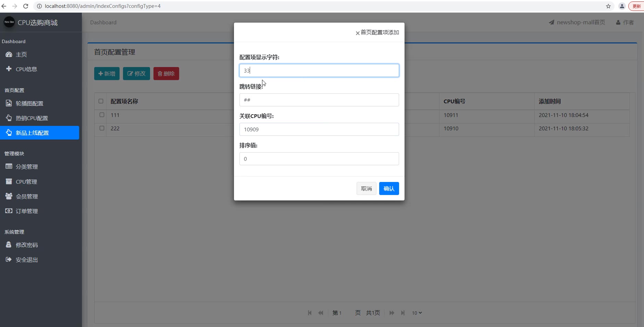
Task: Open 订单管理 in the sidebar
Action: point(27,211)
